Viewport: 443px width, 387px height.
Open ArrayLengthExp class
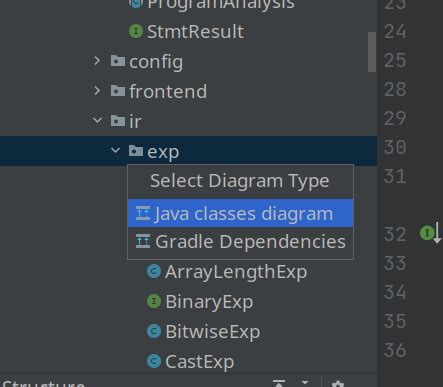coord(236,272)
